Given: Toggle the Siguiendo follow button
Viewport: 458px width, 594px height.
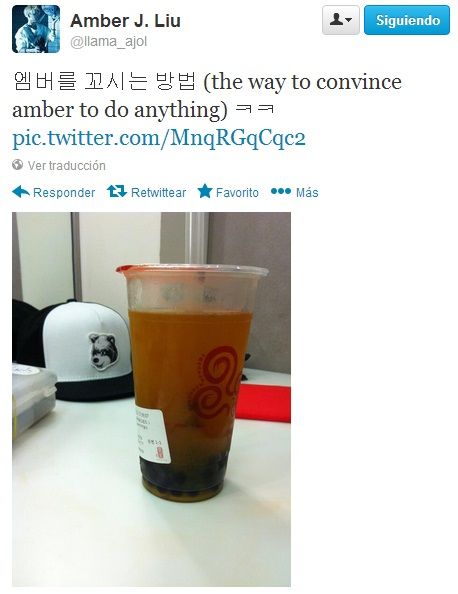Looking at the screenshot, I should (407, 20).
